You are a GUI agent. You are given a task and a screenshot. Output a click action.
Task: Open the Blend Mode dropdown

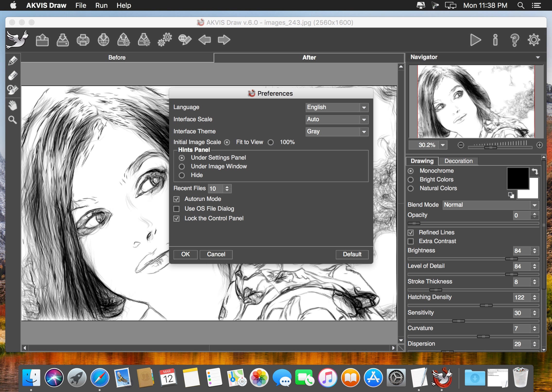tap(491, 205)
